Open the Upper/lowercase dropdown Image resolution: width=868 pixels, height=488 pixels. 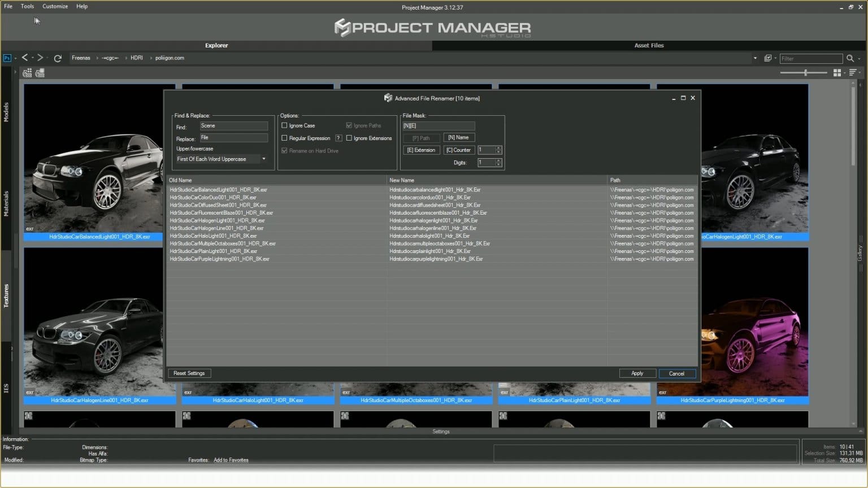[263, 159]
